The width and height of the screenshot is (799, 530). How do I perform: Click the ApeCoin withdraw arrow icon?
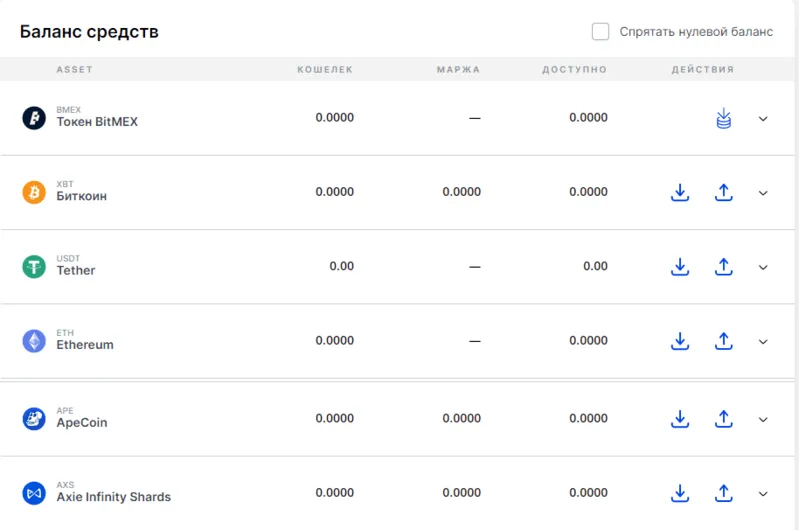tap(724, 419)
